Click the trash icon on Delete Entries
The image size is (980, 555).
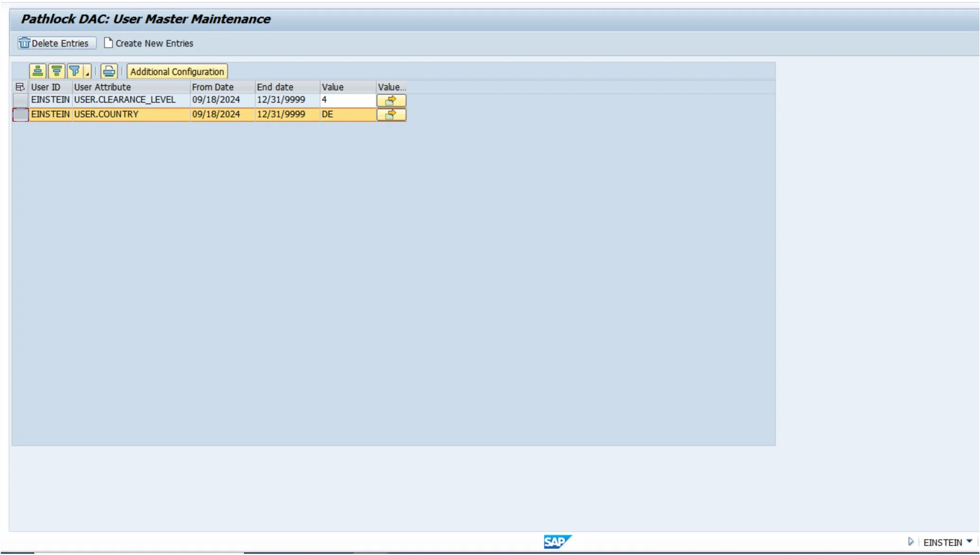24,43
